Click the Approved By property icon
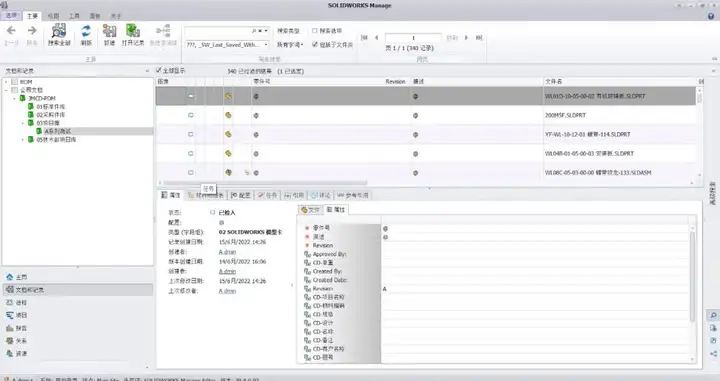The height and width of the screenshot is (381, 720). point(308,254)
